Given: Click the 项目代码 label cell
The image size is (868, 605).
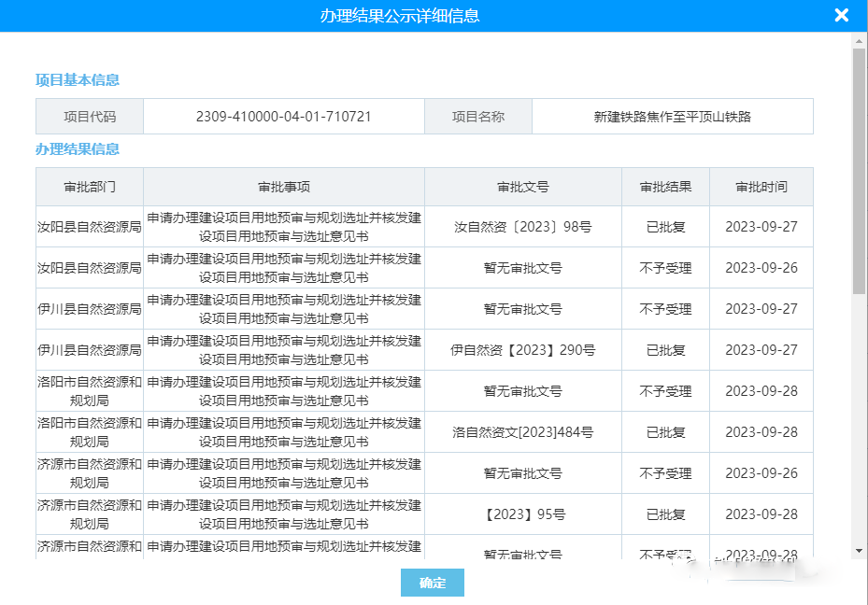Looking at the screenshot, I should [90, 117].
